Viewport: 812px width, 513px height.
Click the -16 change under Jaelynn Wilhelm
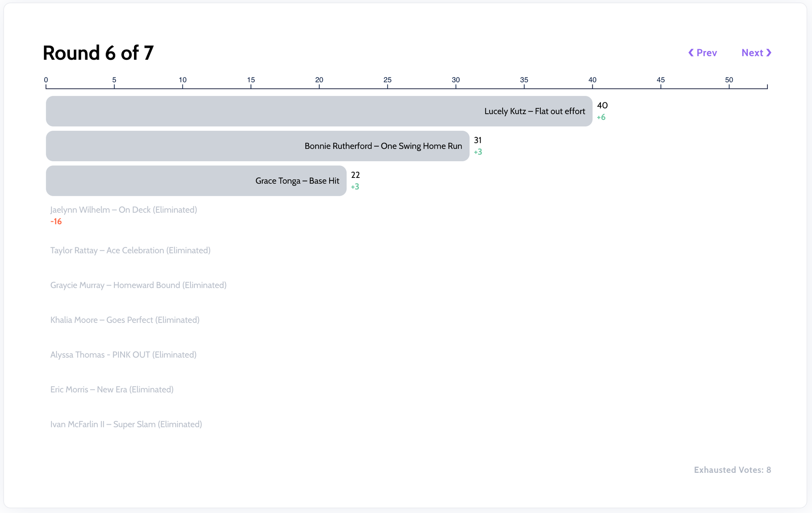[x=56, y=222]
